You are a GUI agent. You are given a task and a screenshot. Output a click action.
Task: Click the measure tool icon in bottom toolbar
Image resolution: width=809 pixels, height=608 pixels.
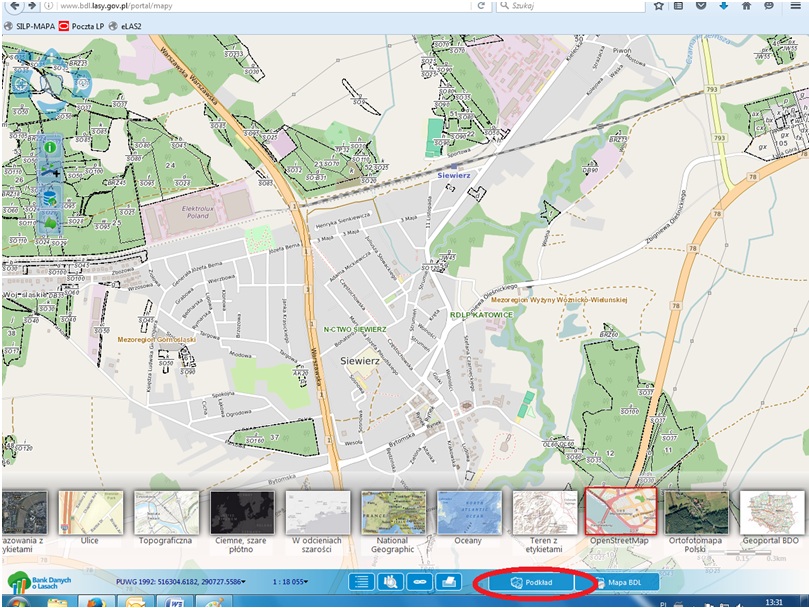421,581
